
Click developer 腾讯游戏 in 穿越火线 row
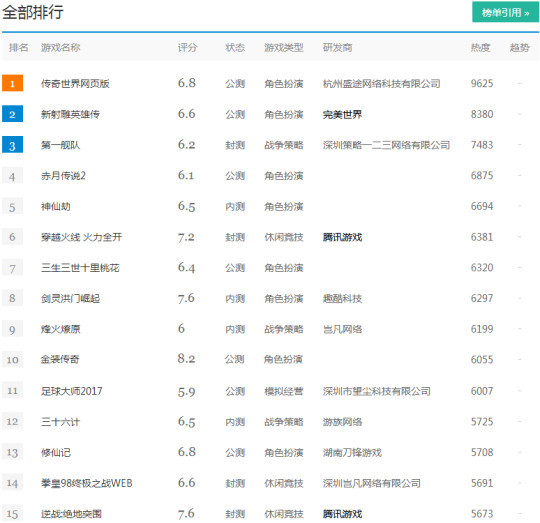(x=342, y=237)
